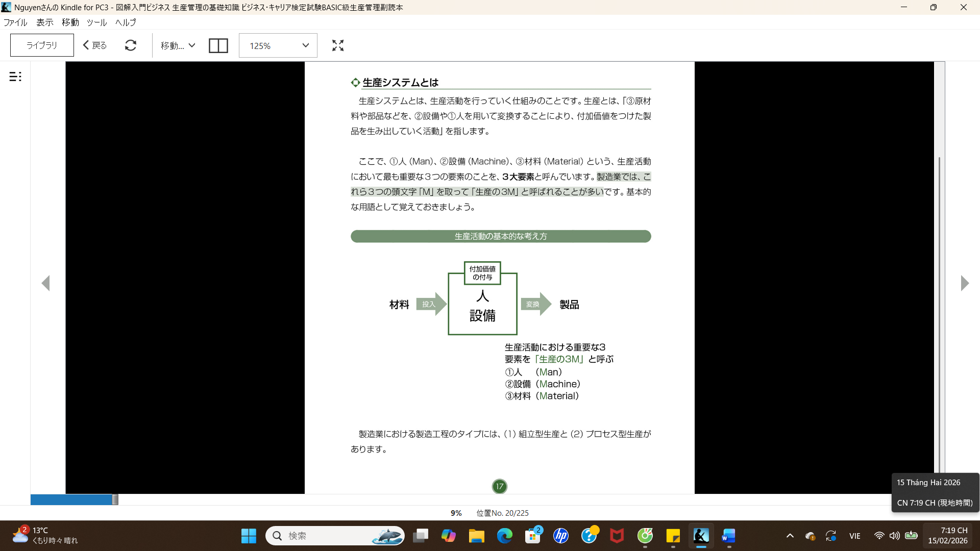Open the table of contents sidebar icon
980x551 pixels.
(15, 77)
